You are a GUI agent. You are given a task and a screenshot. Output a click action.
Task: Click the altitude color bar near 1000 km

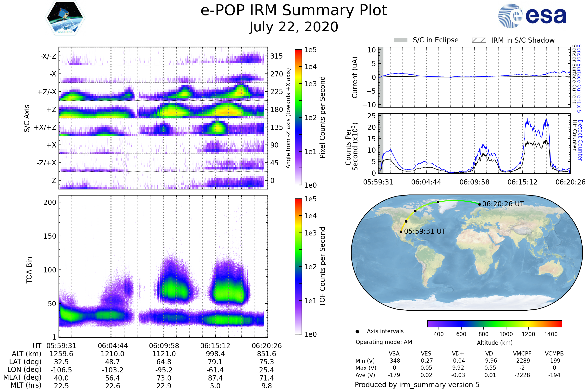click(x=506, y=324)
